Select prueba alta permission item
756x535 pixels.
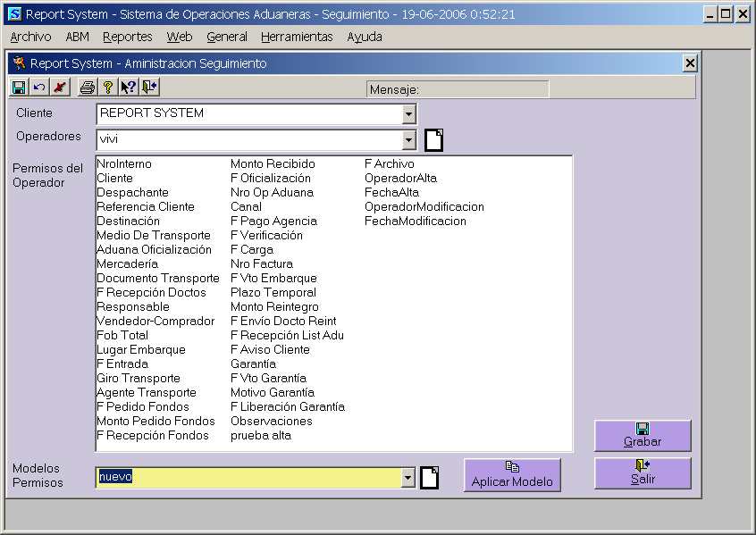[261, 436]
